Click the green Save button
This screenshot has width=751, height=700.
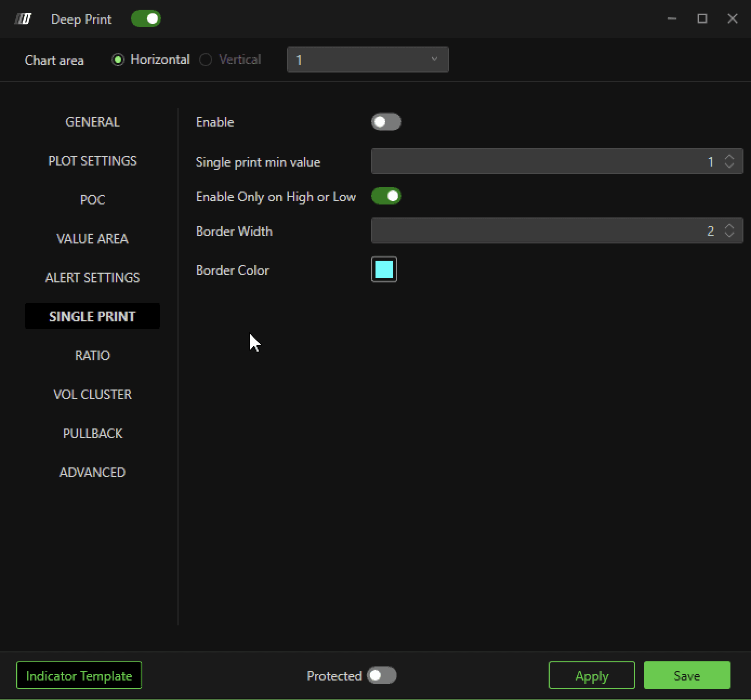pyautogui.click(x=687, y=675)
